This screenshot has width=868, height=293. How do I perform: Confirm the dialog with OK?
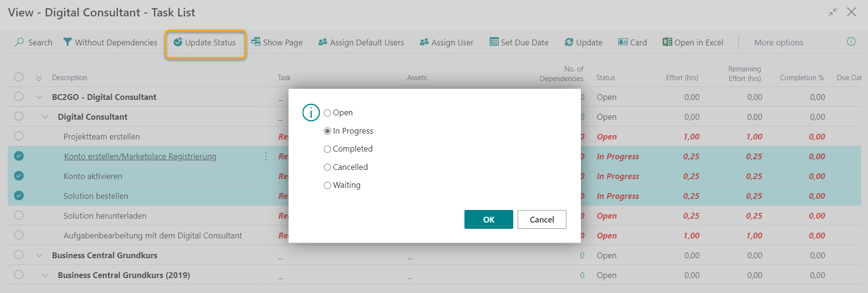[488, 220]
